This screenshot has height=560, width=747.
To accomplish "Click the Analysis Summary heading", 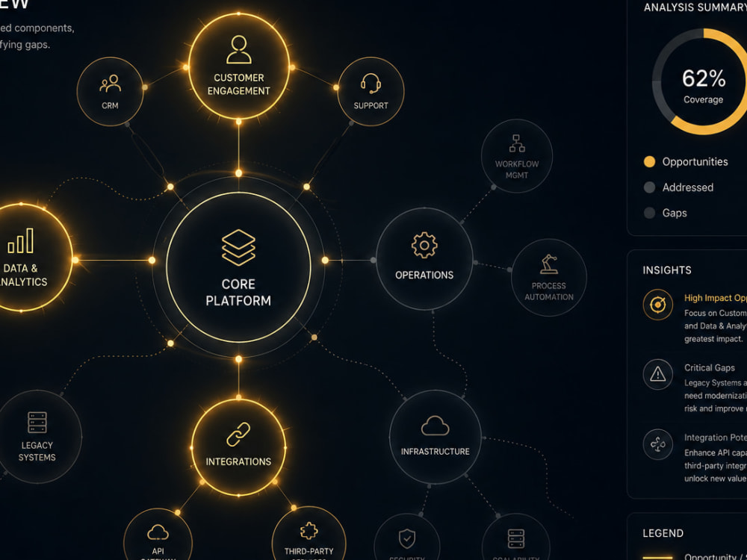I will coord(695,7).
